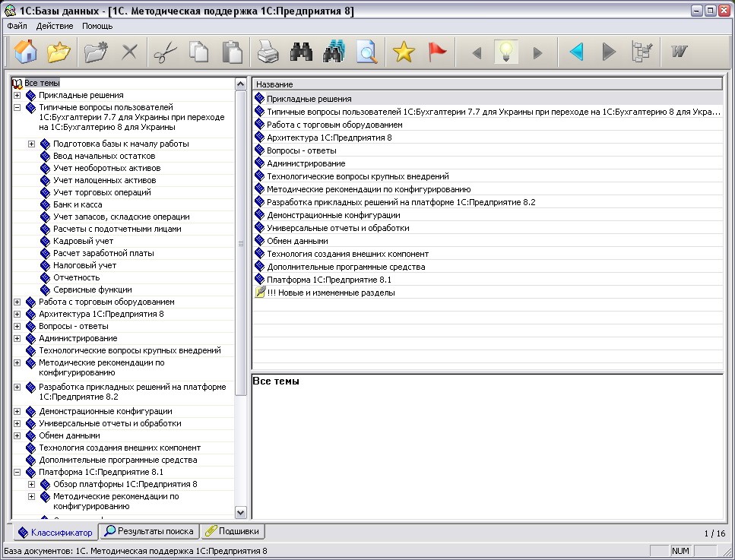Open the Помощь menu
Image resolution: width=735 pixels, height=560 pixels.
[97, 27]
